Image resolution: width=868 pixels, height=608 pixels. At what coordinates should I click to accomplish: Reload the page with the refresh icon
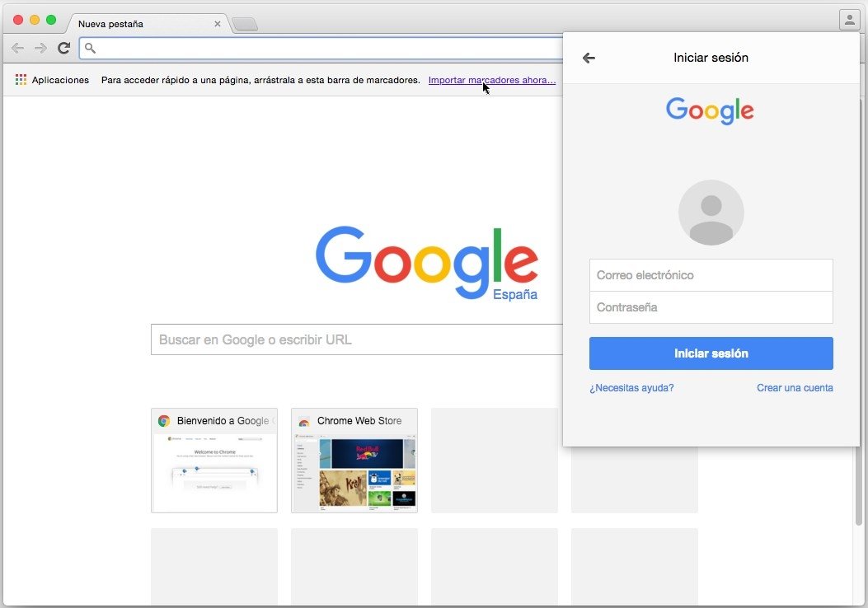pos(63,48)
